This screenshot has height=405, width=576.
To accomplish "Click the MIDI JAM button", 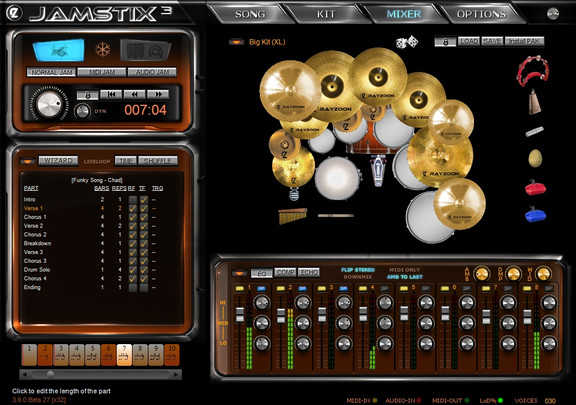I will click(x=102, y=72).
